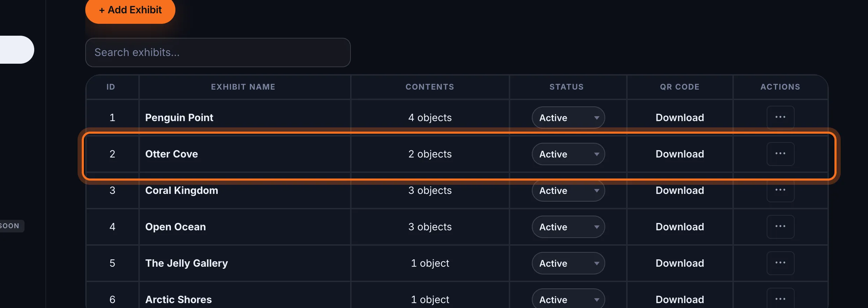The image size is (868, 308).
Task: Expand the Open Ocean status selector
Action: pos(568,227)
